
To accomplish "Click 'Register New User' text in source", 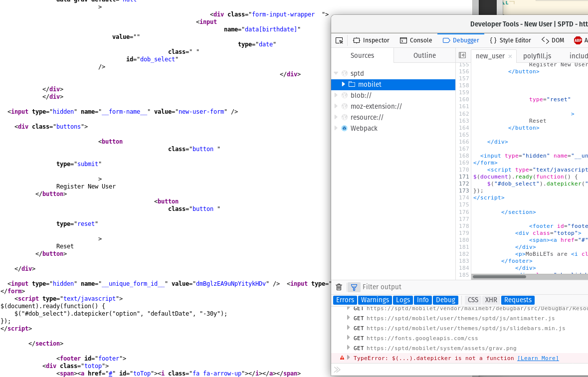I will point(86,187).
